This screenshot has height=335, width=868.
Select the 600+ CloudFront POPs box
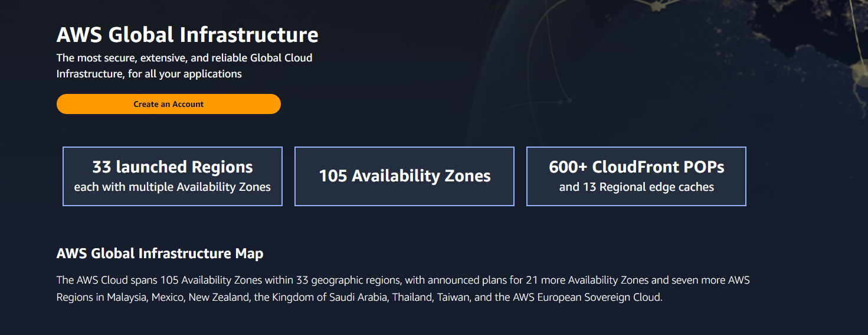tap(636, 176)
